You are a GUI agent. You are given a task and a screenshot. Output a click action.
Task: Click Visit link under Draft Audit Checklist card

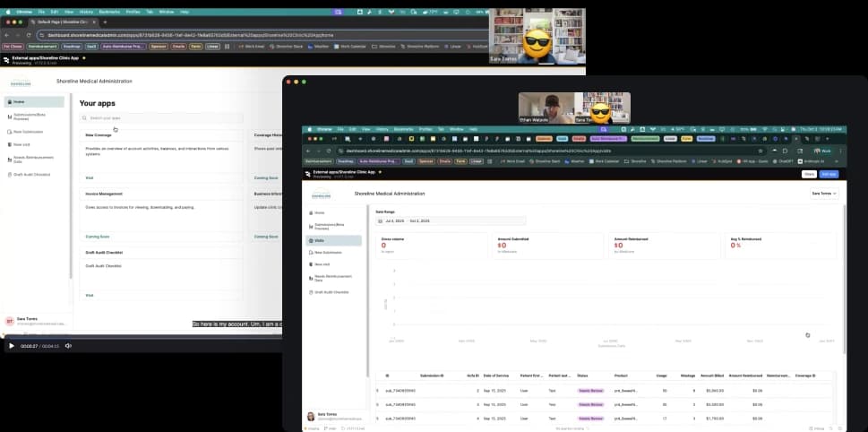(x=90, y=295)
